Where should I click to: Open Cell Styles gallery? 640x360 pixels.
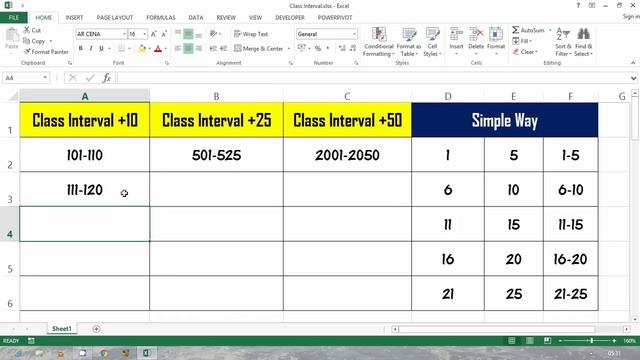point(432,42)
